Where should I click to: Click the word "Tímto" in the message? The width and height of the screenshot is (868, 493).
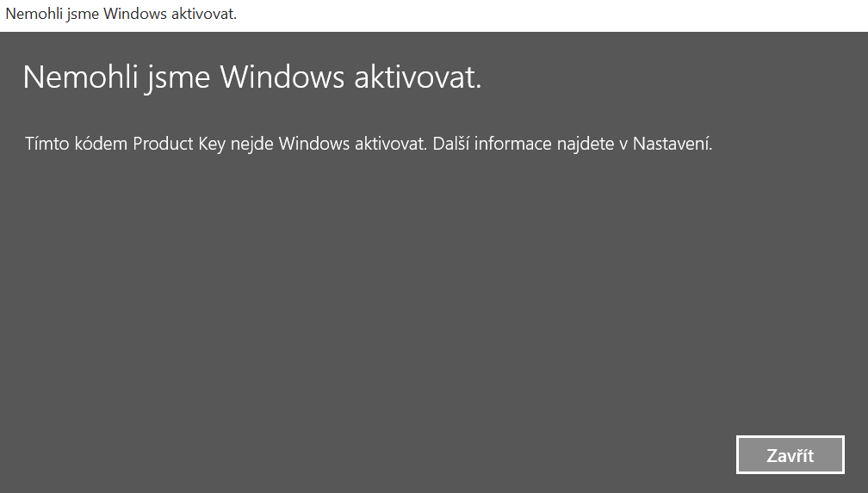coord(45,144)
